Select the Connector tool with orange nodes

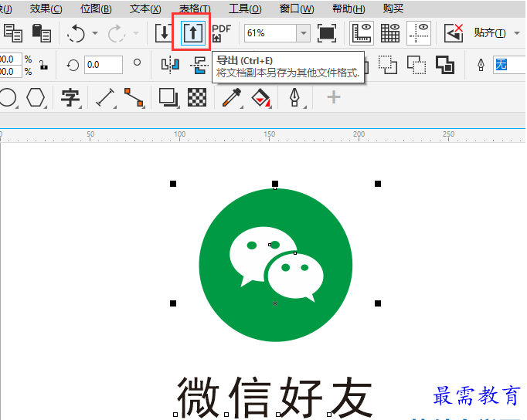coord(134,98)
